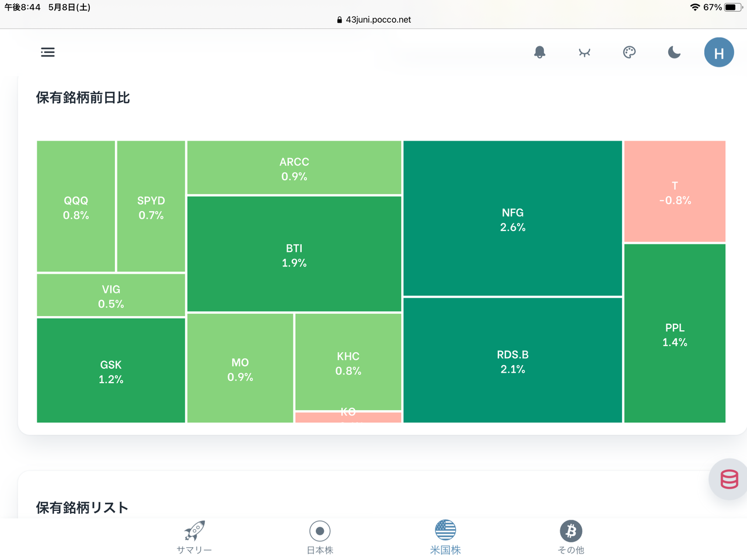
Task: Open the user avatar H menu
Action: (x=719, y=52)
